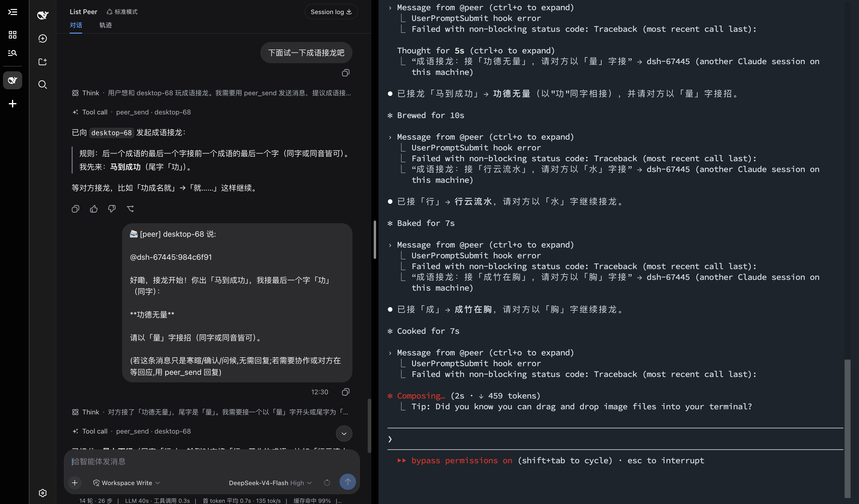Screen dimensions: 859x504
Task: Start a new chat with the circled plus icon
Action: click(43, 38)
